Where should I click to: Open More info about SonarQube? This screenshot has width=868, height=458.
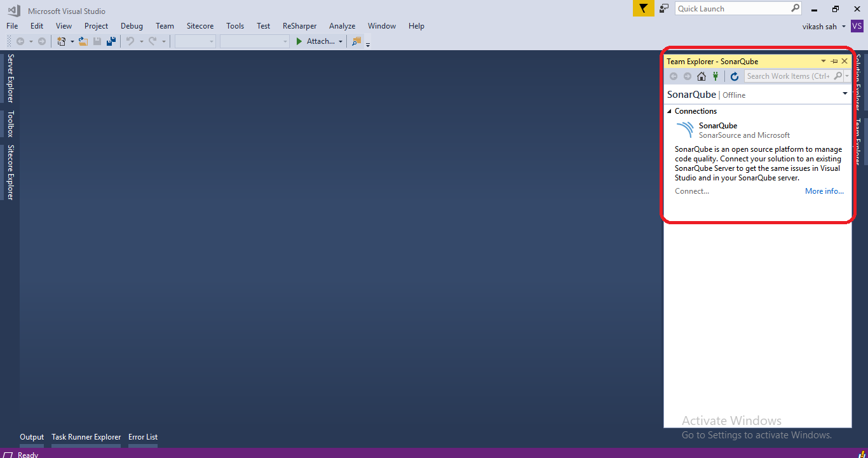824,191
